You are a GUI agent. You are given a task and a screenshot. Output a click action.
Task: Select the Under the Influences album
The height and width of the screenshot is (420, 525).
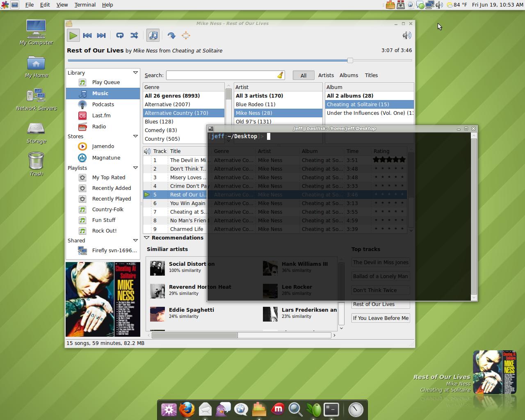click(x=370, y=113)
